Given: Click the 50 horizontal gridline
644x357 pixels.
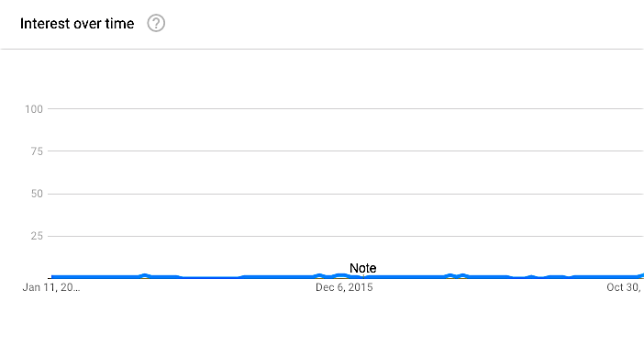Looking at the screenshot, I should [345, 194].
